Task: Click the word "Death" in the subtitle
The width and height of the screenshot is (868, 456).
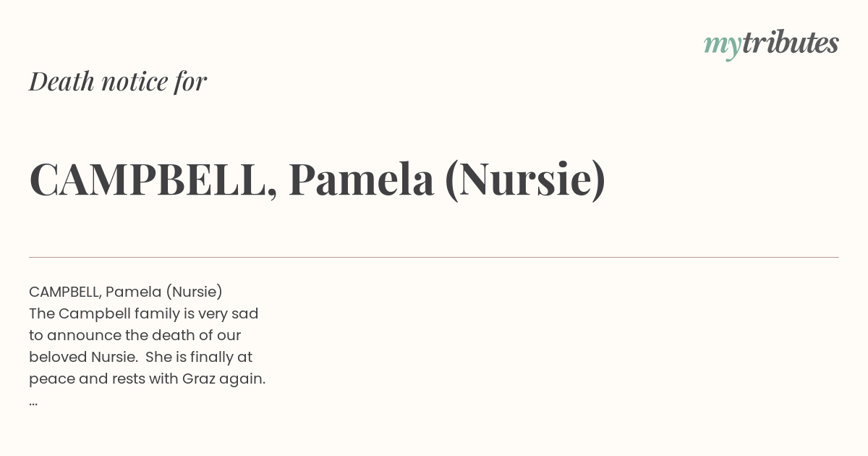Action: 61,81
